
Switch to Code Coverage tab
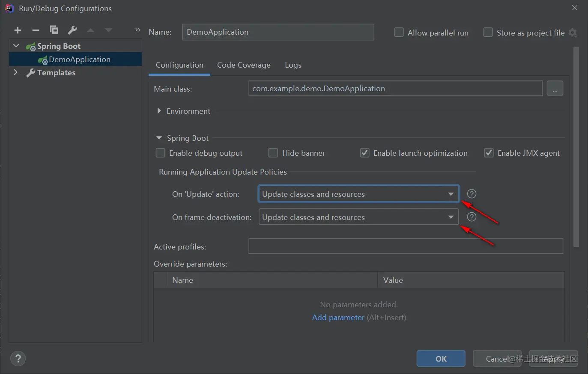pos(244,65)
